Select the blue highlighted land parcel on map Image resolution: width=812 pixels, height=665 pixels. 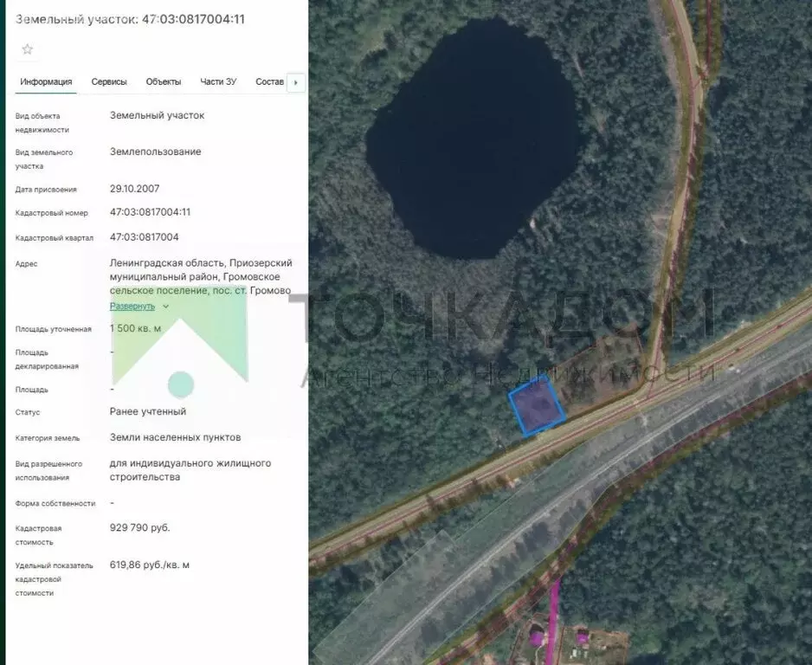[537, 405]
